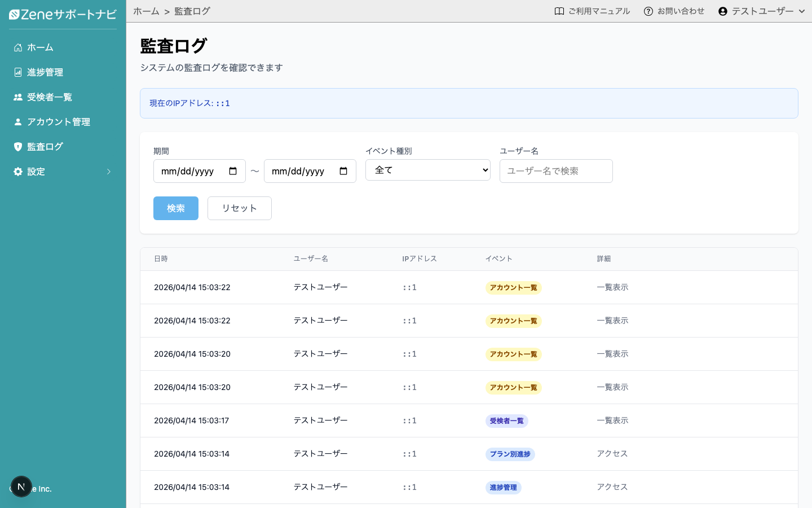The width and height of the screenshot is (812, 508).
Task: Click IP ::1 in the 受検者一覧 row
Action: [x=410, y=421]
